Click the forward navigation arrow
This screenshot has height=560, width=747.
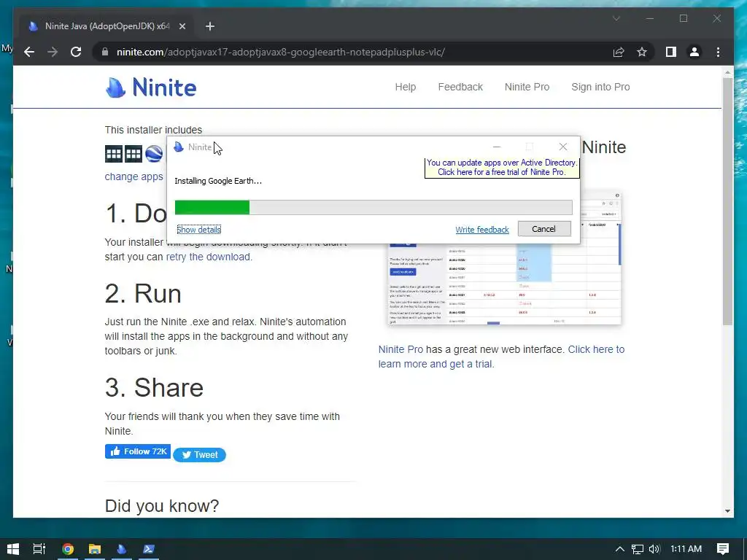[53, 52]
